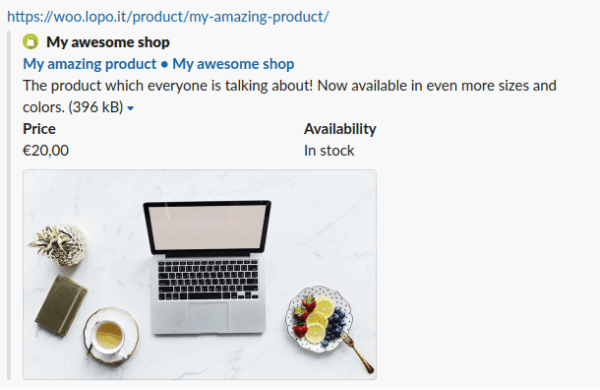Click the laptop screen in the preview image
The width and height of the screenshot is (600, 390).
pyautogui.click(x=207, y=227)
